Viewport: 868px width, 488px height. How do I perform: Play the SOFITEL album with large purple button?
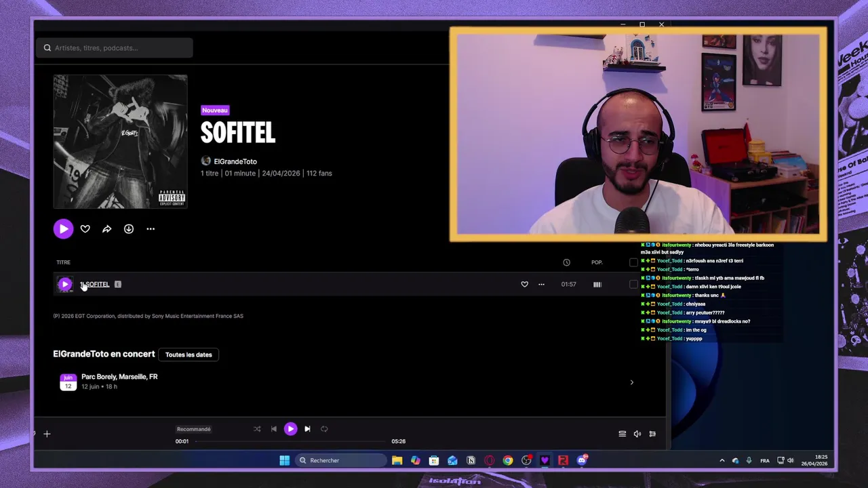point(63,229)
